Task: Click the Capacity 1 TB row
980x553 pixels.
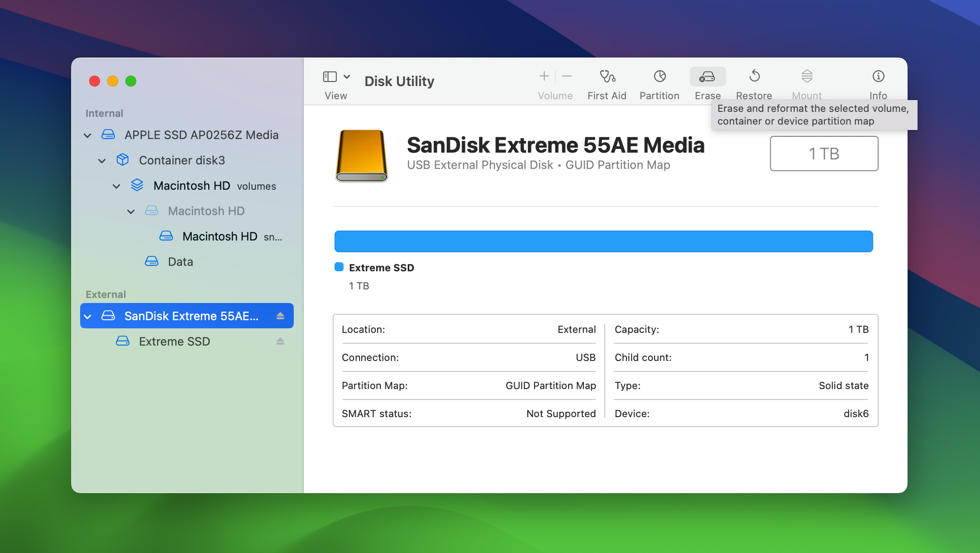Action: coord(741,329)
